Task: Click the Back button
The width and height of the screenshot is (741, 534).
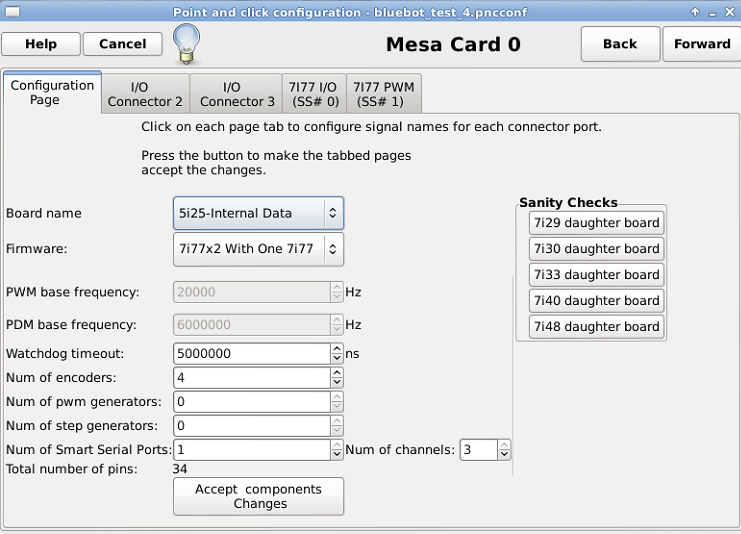Action: pyautogui.click(x=620, y=44)
